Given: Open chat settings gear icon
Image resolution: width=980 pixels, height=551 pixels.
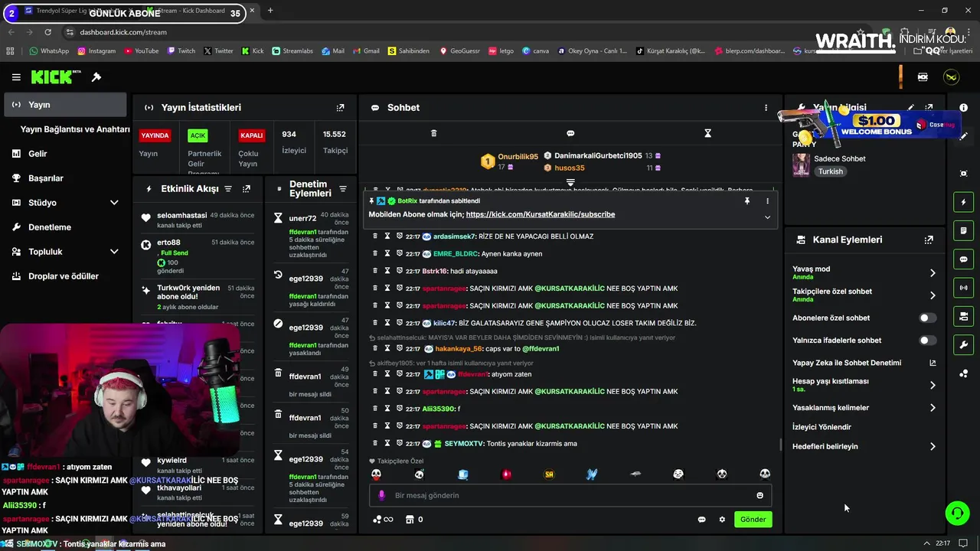Looking at the screenshot, I should tap(722, 520).
